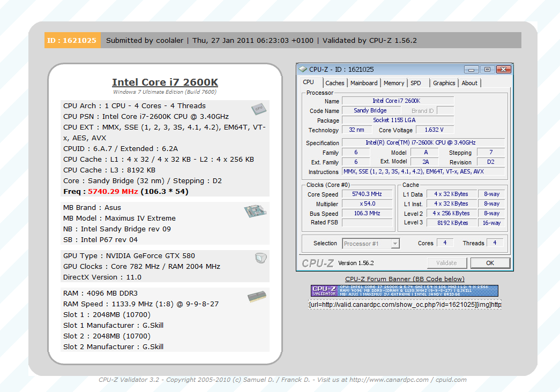Click the MB Model : Maximus IV Extreme line
560x392 pixels.
pos(120,218)
